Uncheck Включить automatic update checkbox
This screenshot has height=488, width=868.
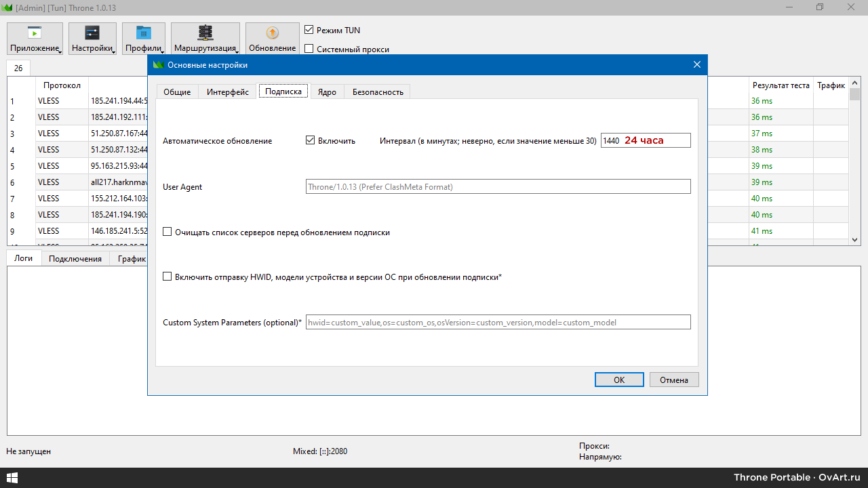click(x=311, y=140)
